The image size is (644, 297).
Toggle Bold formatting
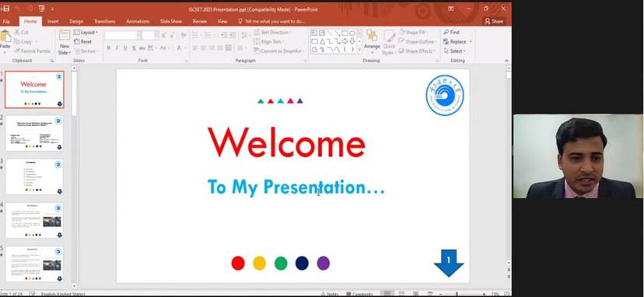[108, 48]
